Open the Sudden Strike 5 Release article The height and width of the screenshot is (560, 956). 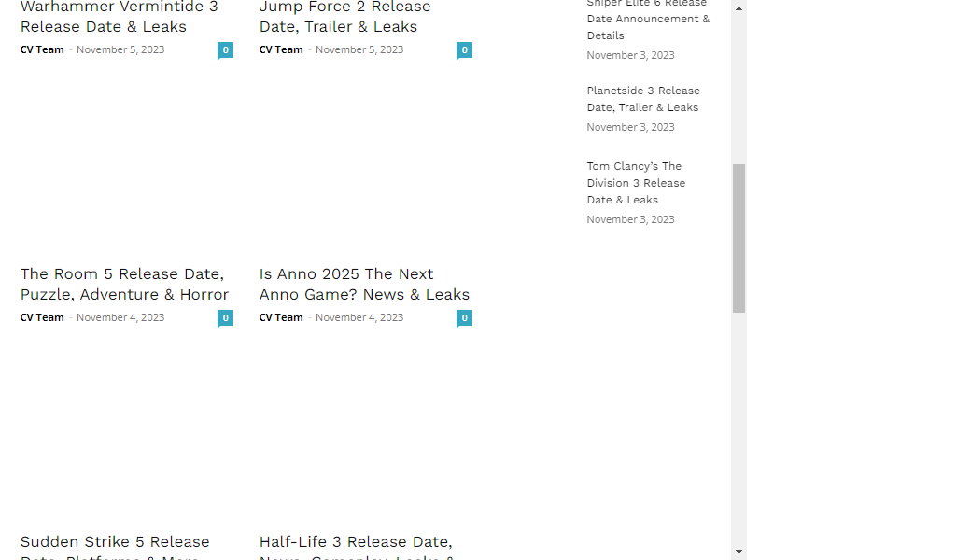(x=115, y=547)
